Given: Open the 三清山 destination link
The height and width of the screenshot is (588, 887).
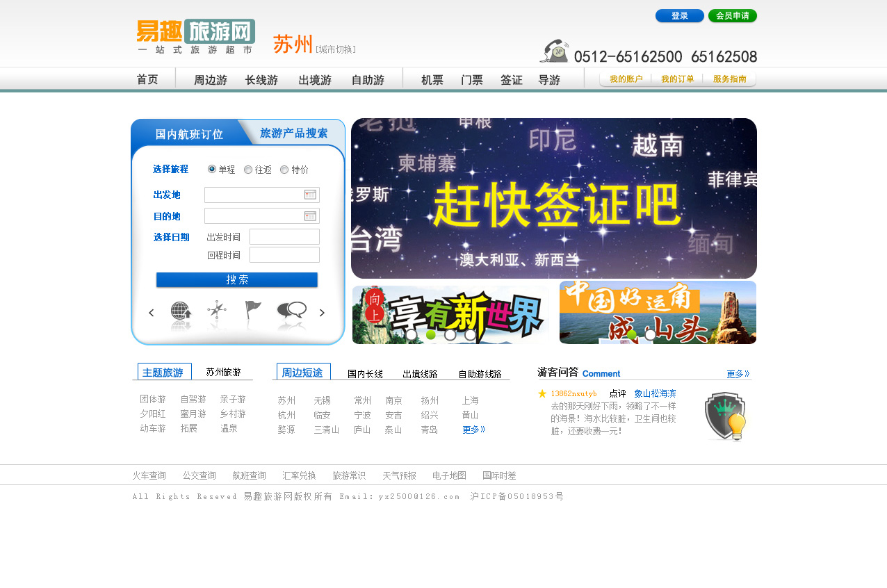Looking at the screenshot, I should click(327, 430).
